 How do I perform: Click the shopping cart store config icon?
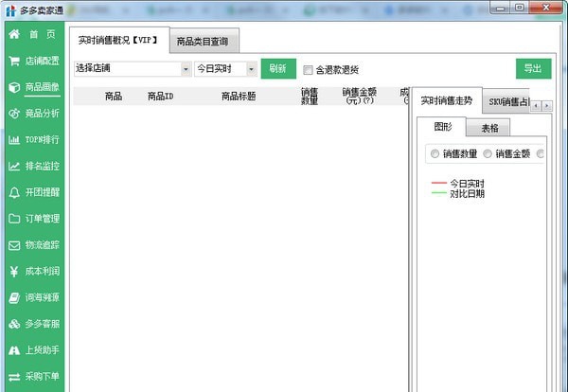(x=14, y=61)
